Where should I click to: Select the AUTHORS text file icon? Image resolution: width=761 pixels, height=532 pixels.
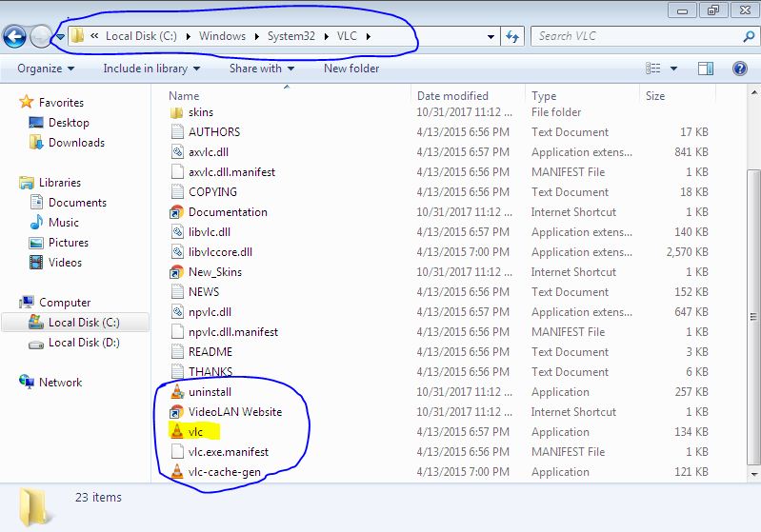tap(177, 132)
